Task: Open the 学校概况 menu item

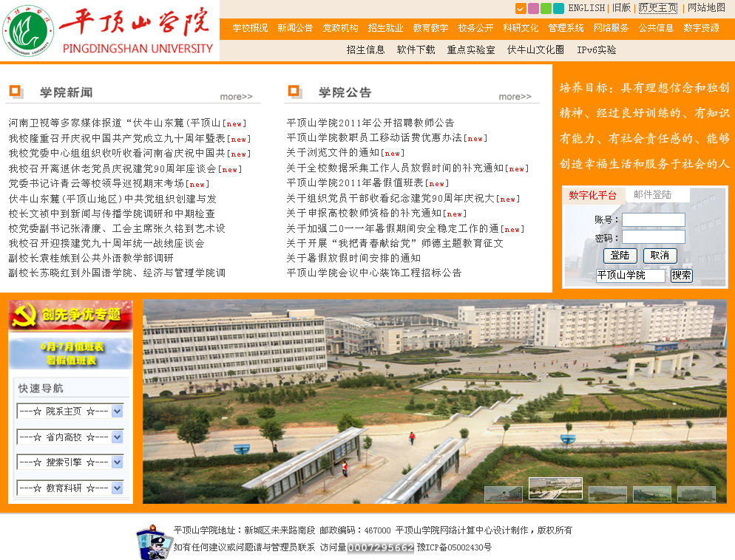Action: [250, 28]
